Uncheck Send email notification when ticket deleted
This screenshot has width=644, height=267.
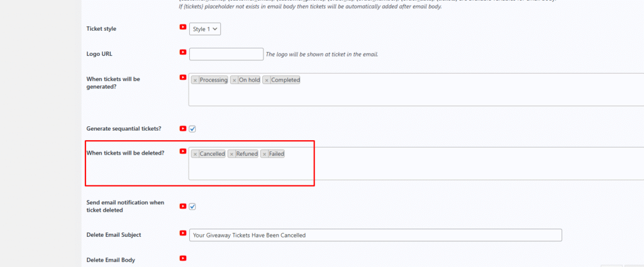click(192, 206)
